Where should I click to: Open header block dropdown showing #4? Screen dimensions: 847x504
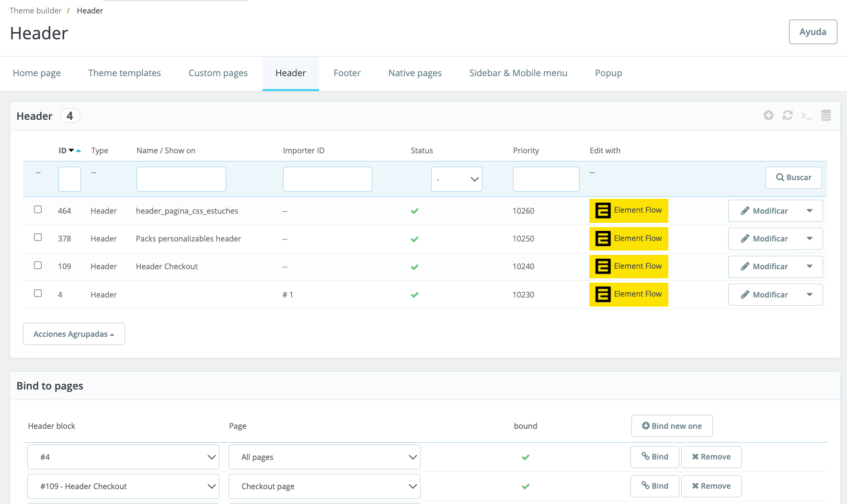point(123,457)
